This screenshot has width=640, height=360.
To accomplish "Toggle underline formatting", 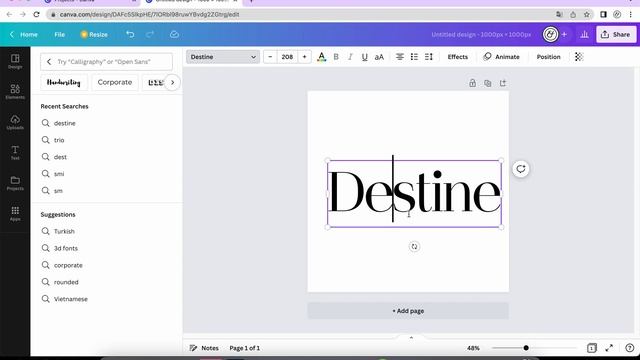I will point(364,57).
